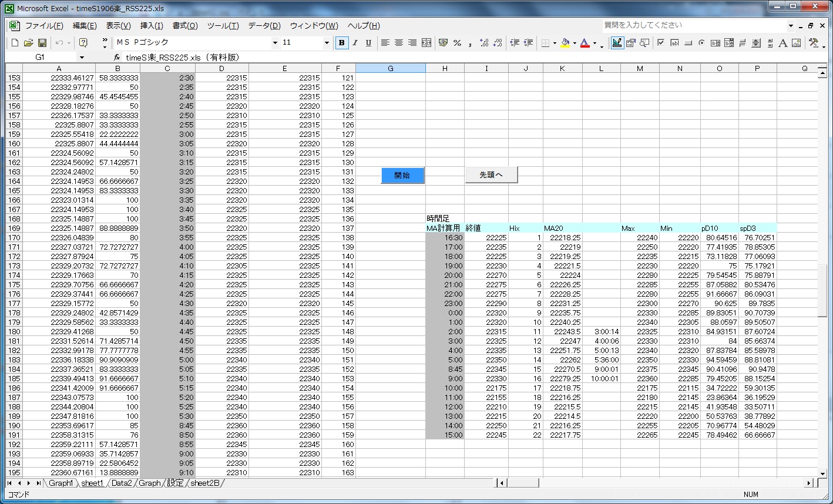Switch to the Graph1 sheet tab

click(x=61, y=483)
